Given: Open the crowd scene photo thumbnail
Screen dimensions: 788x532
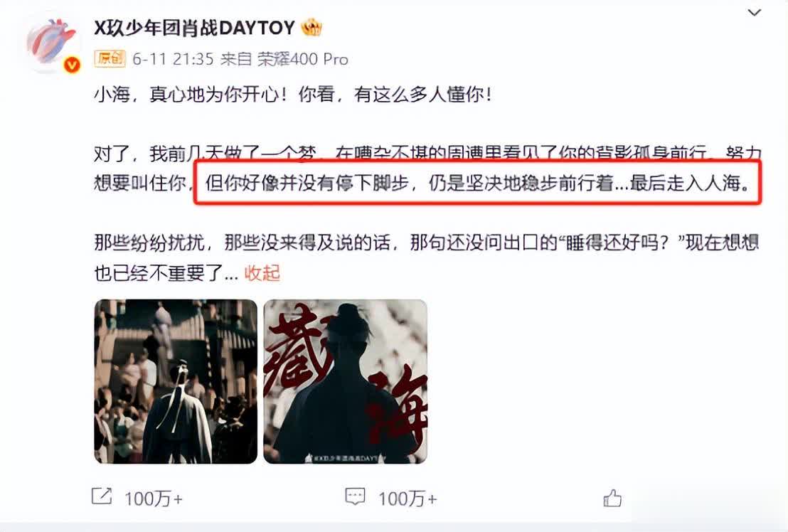Looking at the screenshot, I should point(176,381).
